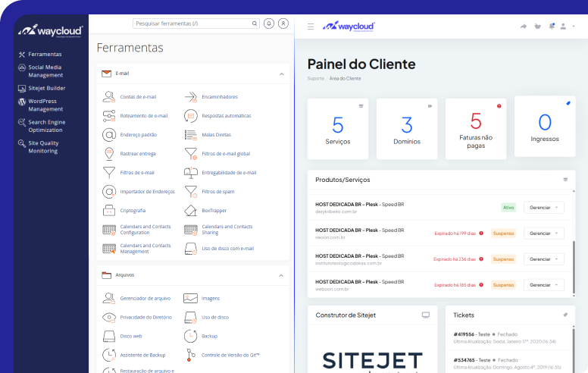Open the Serviços card

point(338,129)
